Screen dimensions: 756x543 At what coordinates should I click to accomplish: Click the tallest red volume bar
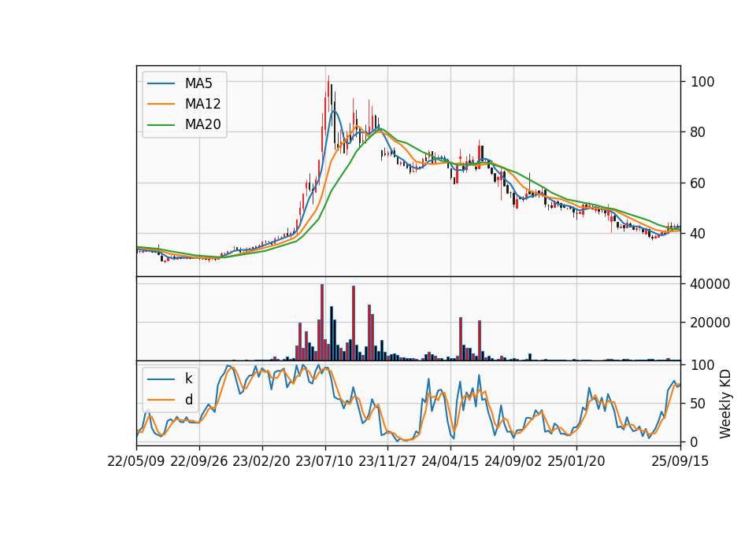coord(322,322)
